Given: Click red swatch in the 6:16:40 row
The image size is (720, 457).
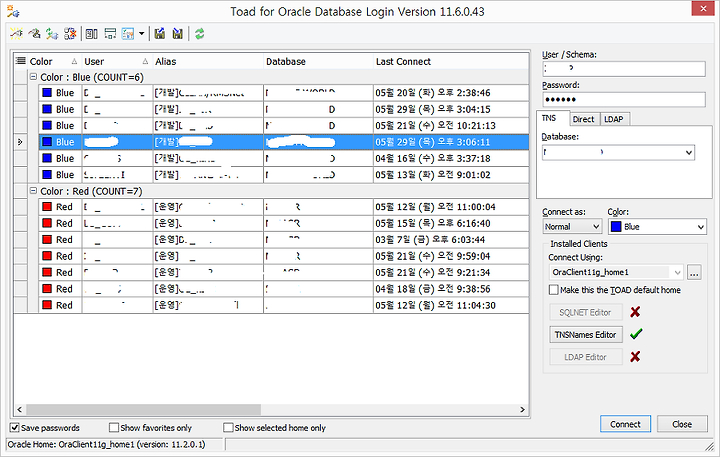Looking at the screenshot, I should (x=47, y=223).
